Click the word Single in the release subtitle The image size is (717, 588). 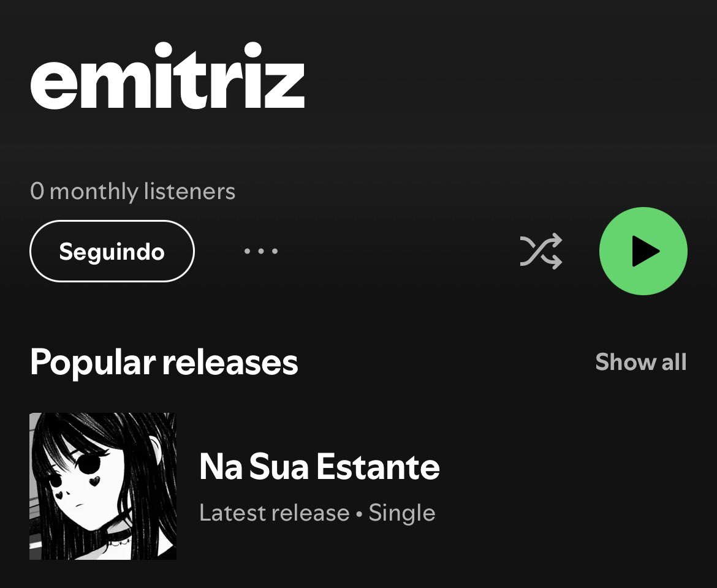402,513
